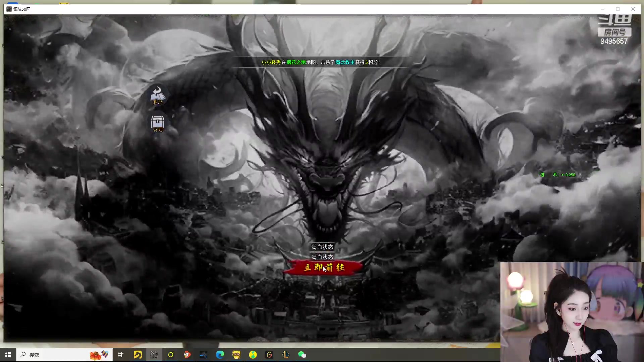
Task: Open WeChat from the taskbar
Action: (302, 355)
